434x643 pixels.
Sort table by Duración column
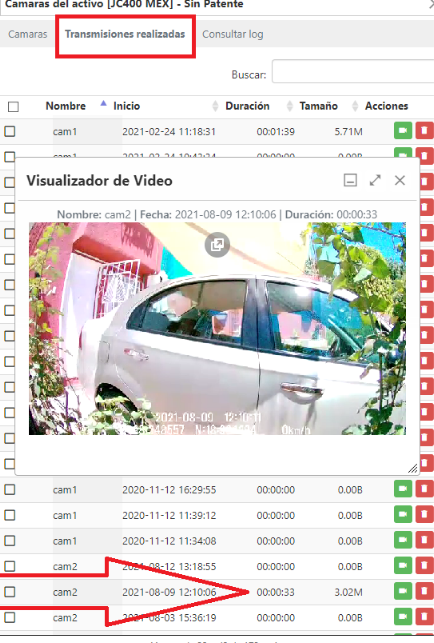[247, 106]
